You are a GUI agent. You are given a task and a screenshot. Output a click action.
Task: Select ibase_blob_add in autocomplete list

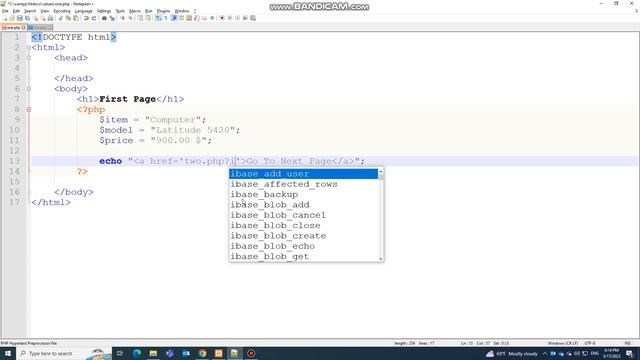[304, 204]
